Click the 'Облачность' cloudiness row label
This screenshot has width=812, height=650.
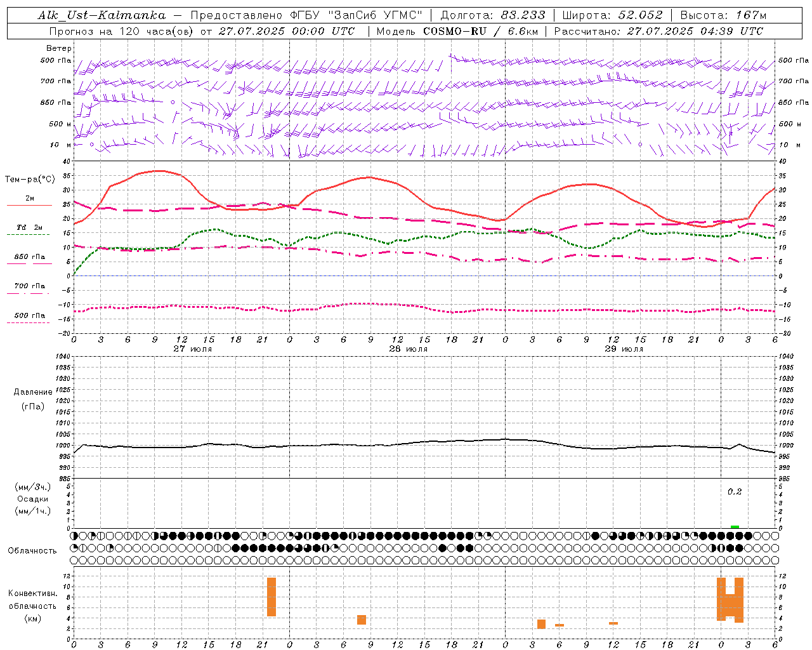[x=32, y=551]
